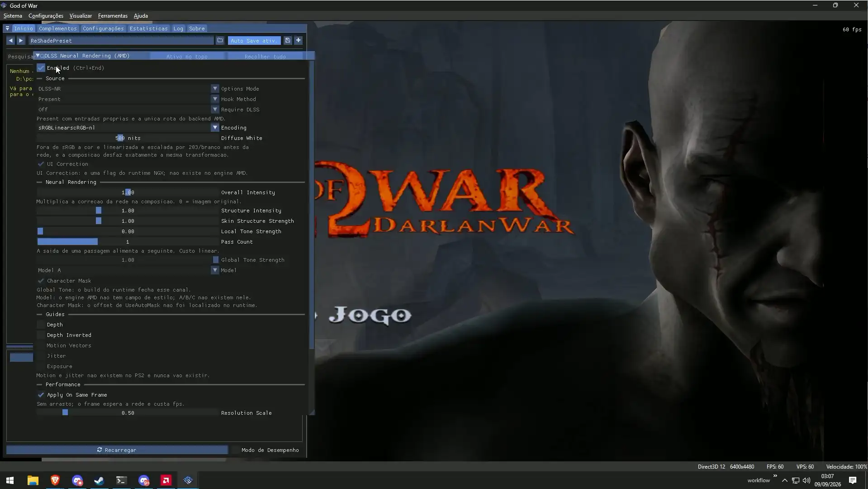868x489 pixels.
Task: Click the Diffuse White nits slider
Action: 128,138
